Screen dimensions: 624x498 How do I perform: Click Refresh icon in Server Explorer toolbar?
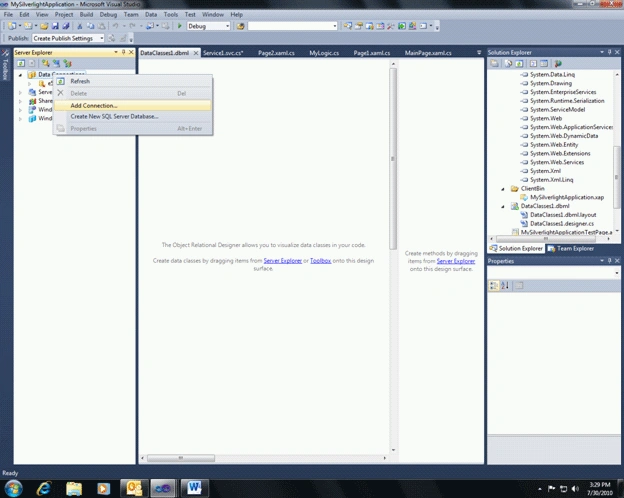tap(21, 63)
